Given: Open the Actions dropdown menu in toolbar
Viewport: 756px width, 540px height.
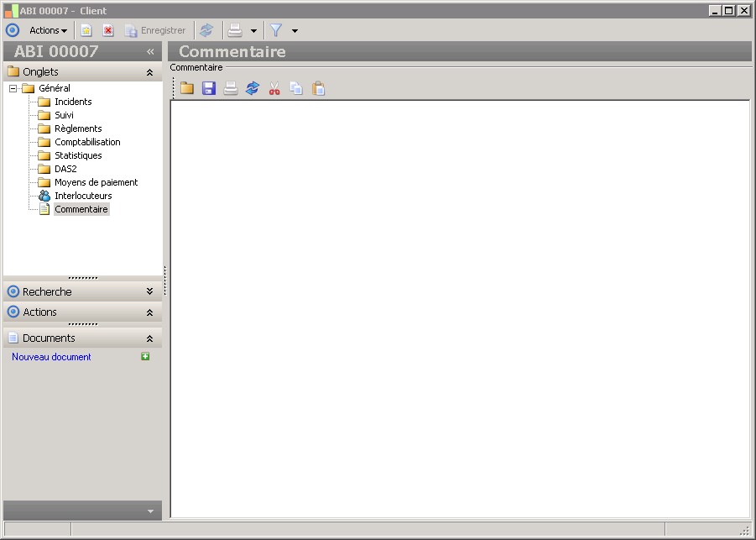Looking at the screenshot, I should click(x=48, y=30).
